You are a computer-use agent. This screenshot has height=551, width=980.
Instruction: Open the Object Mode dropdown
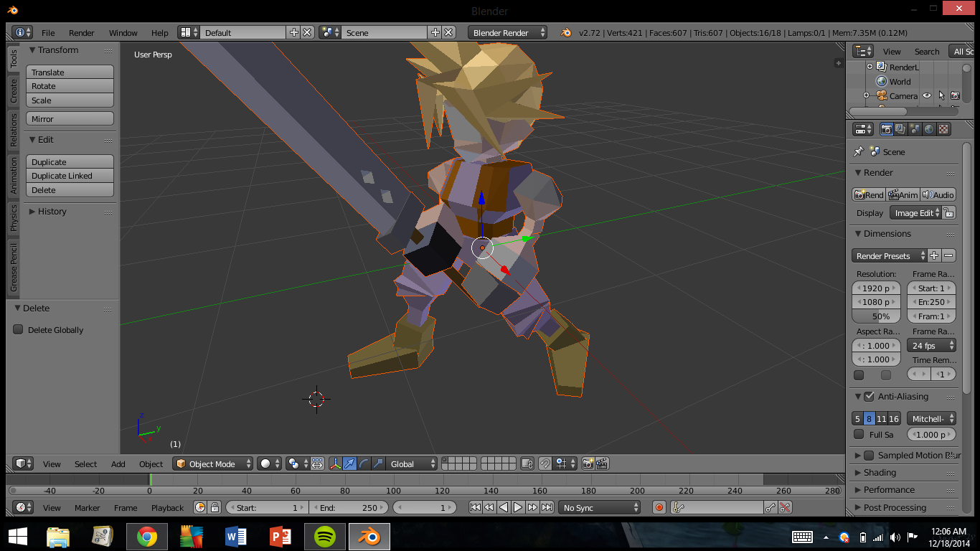[213, 464]
